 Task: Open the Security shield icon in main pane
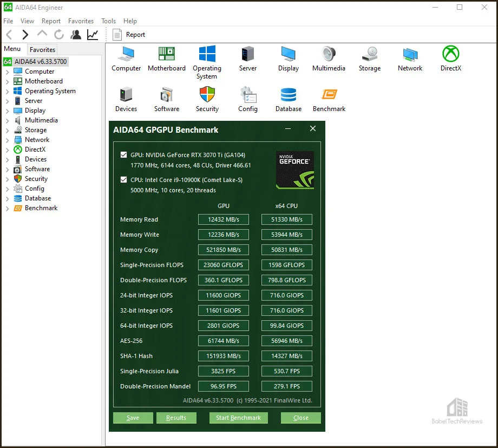(207, 100)
